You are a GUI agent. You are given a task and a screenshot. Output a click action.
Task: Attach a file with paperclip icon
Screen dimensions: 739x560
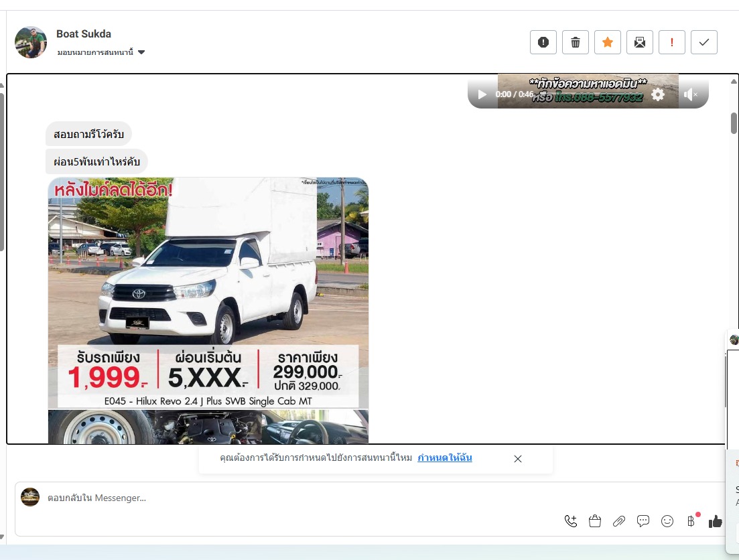(618, 521)
